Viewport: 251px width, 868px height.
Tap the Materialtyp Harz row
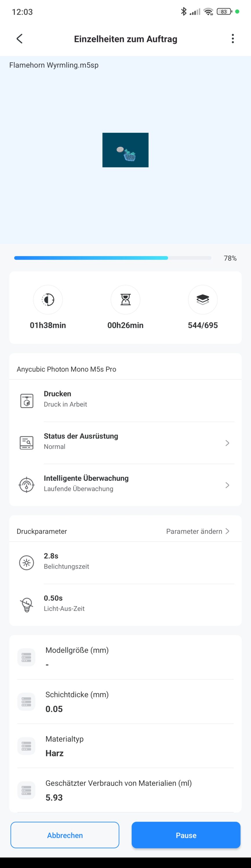(126, 746)
